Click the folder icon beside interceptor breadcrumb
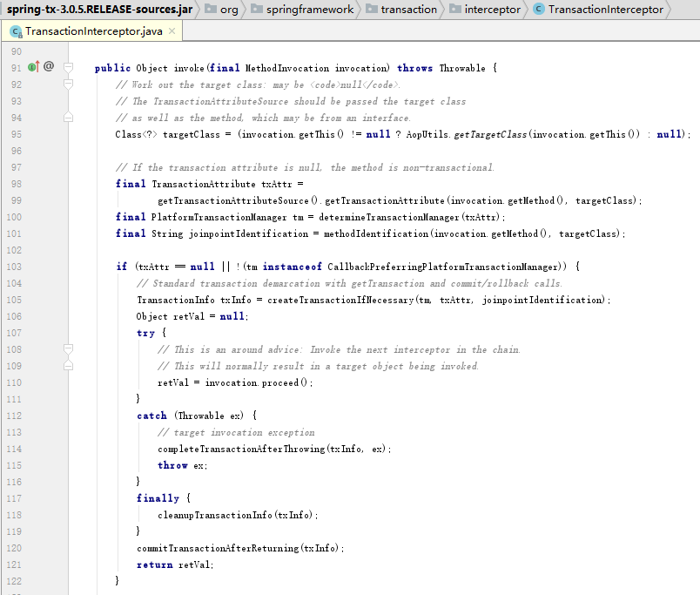Viewport: 700px width, 595px height. [454, 9]
